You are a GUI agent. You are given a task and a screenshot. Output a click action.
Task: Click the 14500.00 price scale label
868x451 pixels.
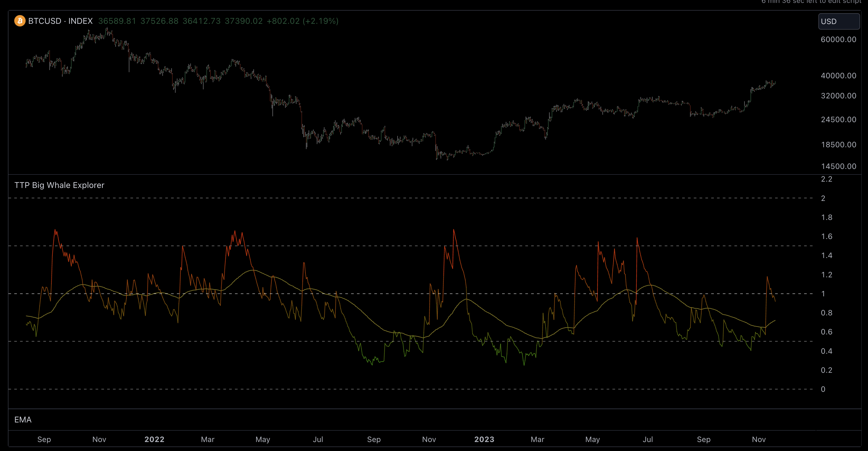tap(838, 166)
